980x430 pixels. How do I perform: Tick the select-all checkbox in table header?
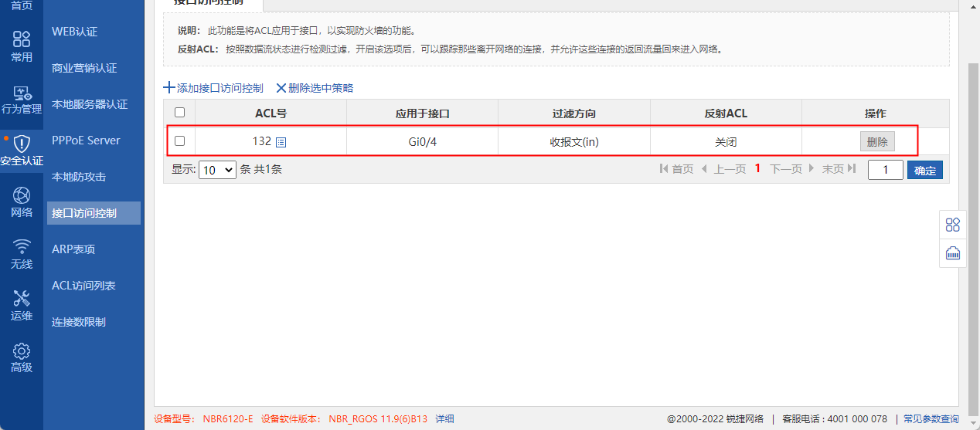[x=179, y=112]
